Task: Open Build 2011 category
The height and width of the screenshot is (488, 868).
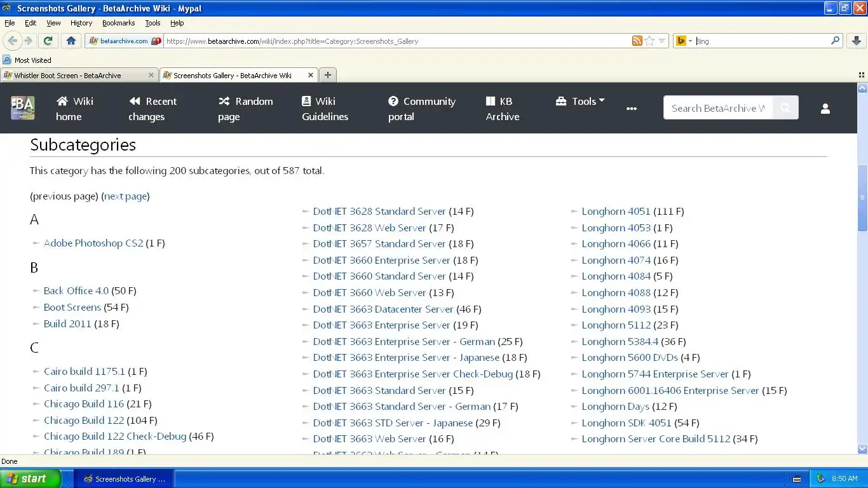Action: 67,324
